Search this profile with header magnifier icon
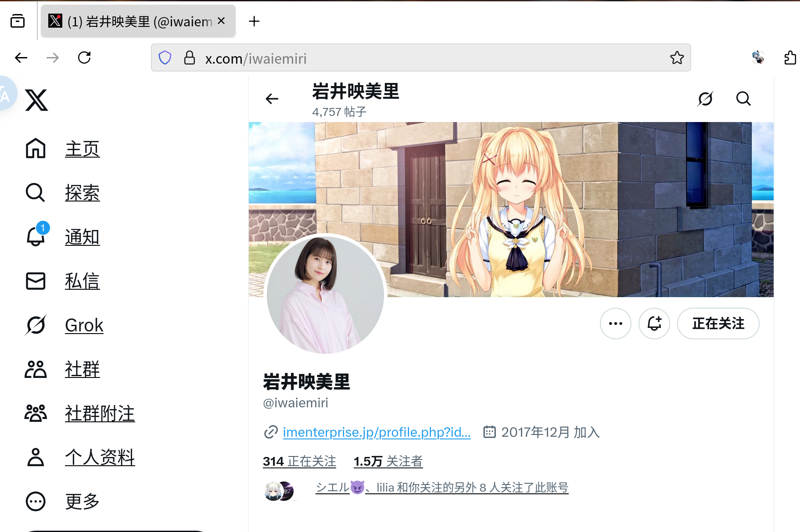The image size is (800, 532). (743, 99)
